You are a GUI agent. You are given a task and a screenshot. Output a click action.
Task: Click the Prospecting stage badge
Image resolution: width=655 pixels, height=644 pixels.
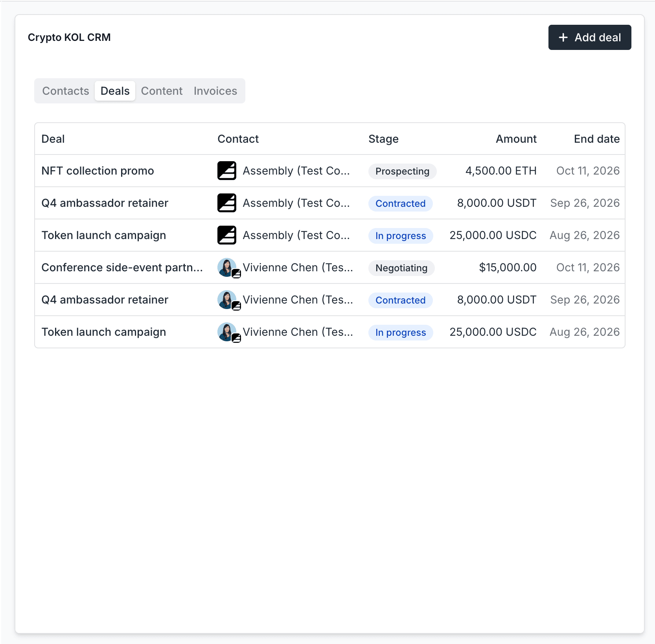tap(402, 171)
